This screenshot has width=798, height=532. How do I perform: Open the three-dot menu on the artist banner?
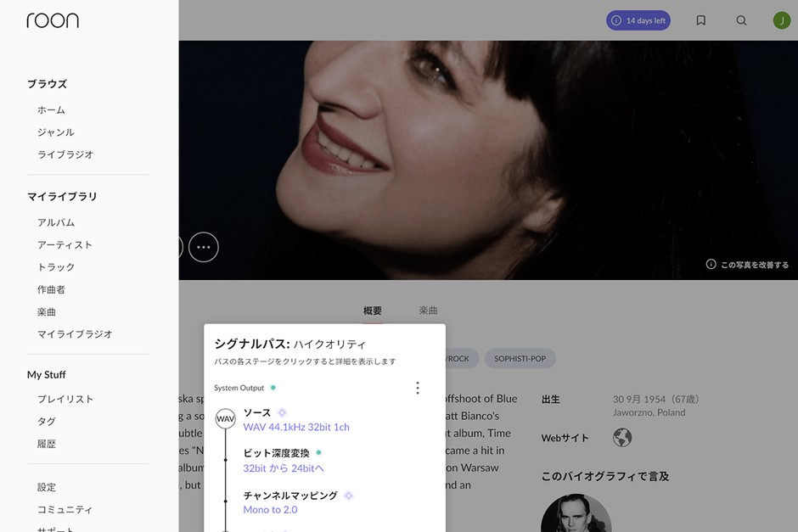pyautogui.click(x=204, y=247)
